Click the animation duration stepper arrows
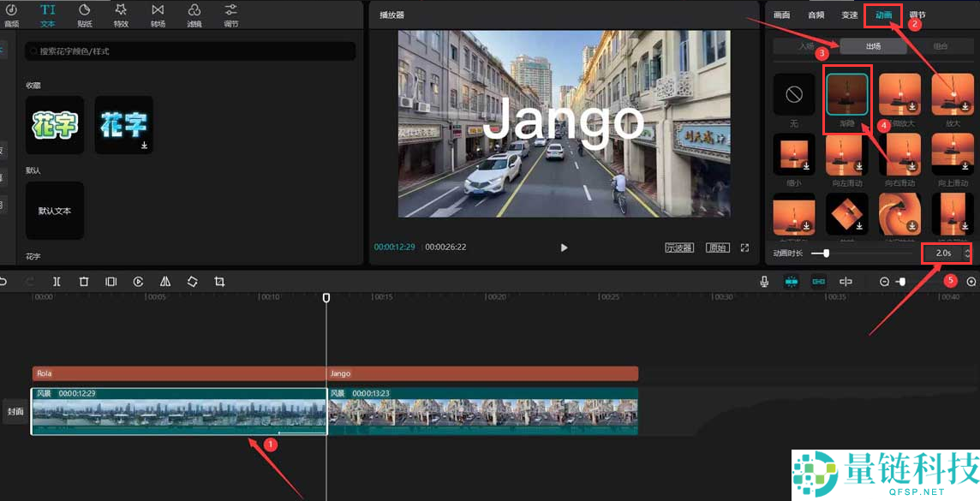The height and width of the screenshot is (501, 980). tap(967, 253)
